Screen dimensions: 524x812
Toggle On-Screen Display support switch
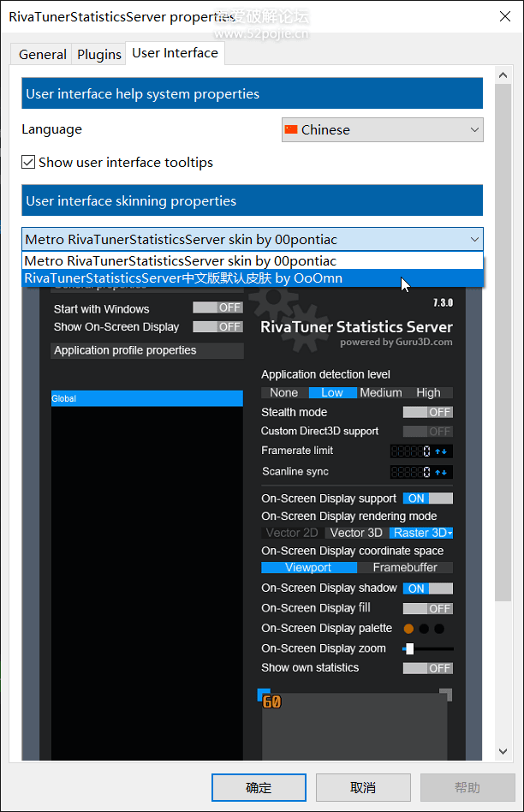coord(428,499)
